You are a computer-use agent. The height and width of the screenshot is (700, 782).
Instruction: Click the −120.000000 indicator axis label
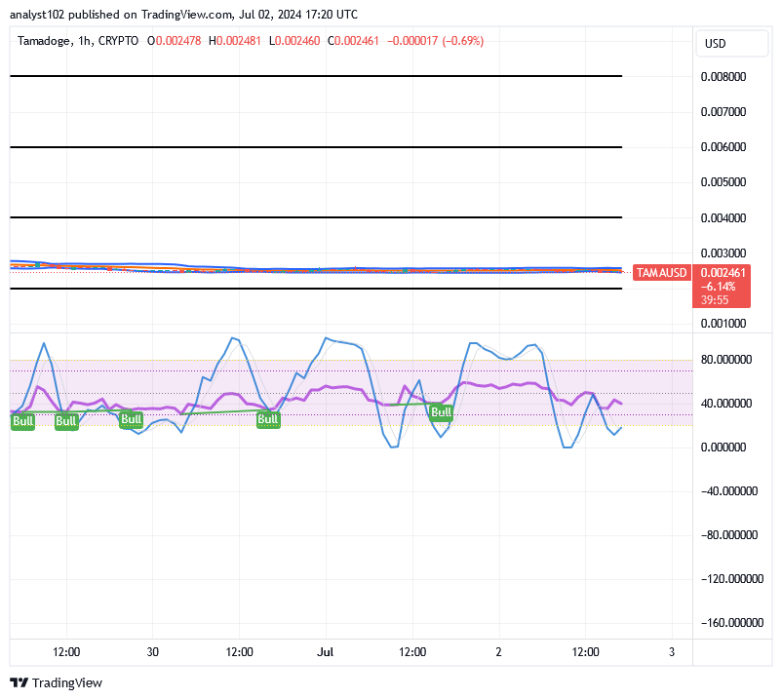731,579
